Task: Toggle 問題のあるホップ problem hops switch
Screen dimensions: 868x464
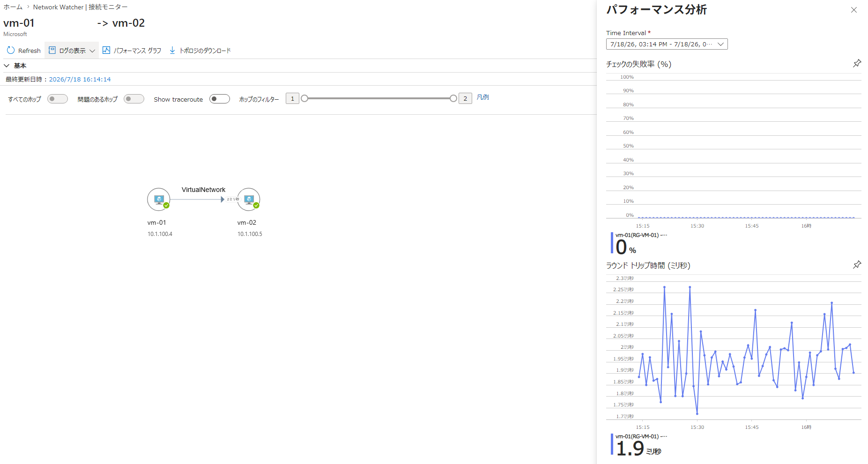Action: click(134, 99)
